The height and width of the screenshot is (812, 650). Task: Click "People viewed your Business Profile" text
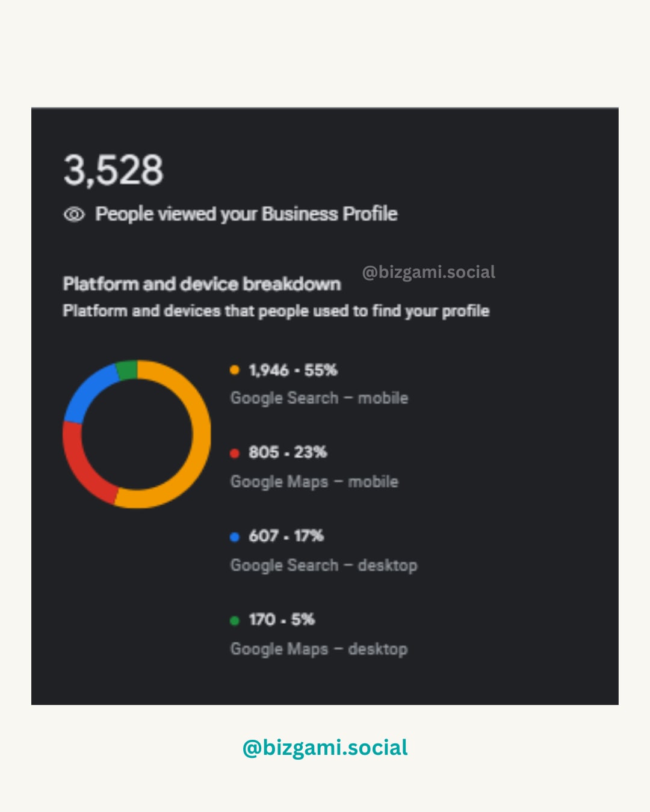(x=246, y=214)
